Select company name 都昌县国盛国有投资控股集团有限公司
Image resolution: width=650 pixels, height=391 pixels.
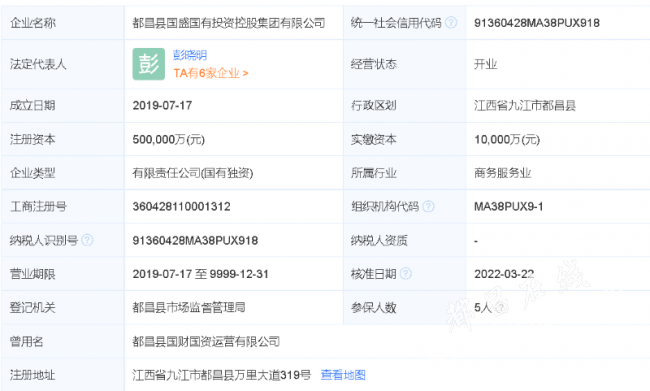coord(228,23)
